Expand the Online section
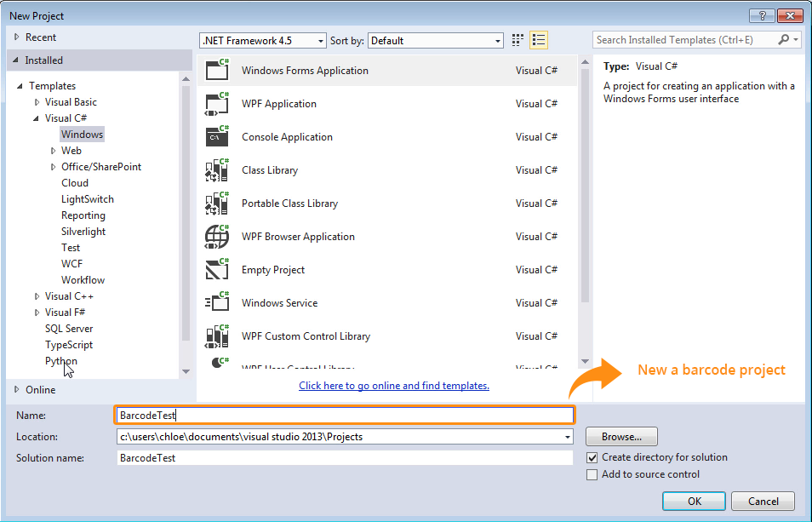 coord(16,389)
